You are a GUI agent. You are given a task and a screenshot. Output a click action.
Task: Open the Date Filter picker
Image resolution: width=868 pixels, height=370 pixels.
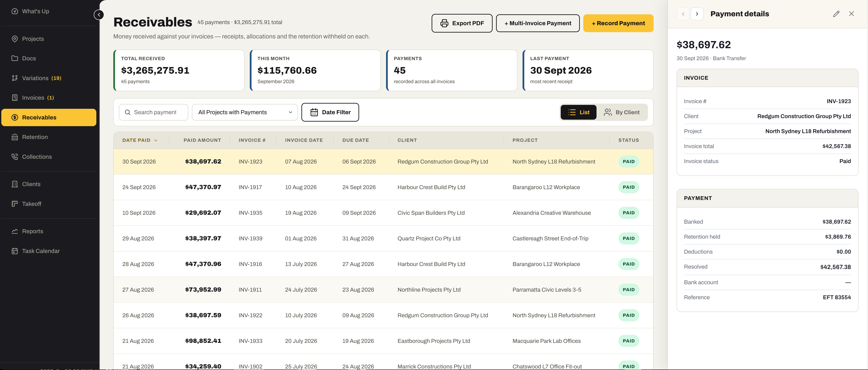(x=330, y=112)
